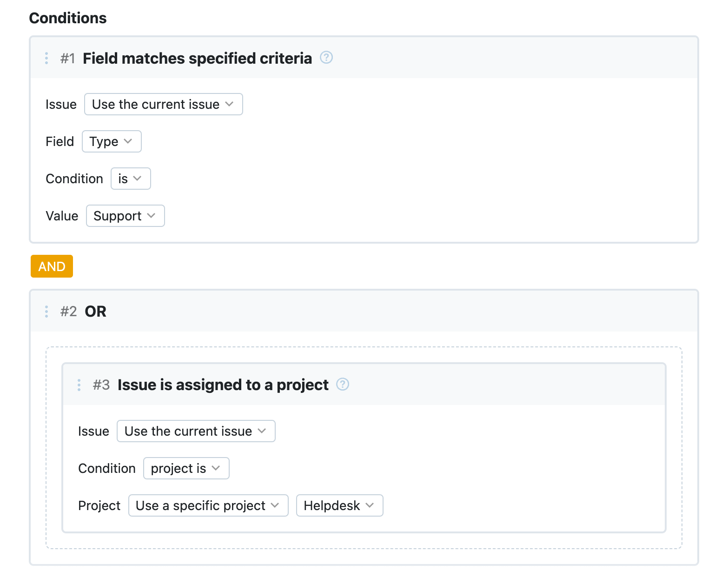The width and height of the screenshot is (728, 571).
Task: Click help icon beside Field matches specified criteria
Action: coord(326,58)
